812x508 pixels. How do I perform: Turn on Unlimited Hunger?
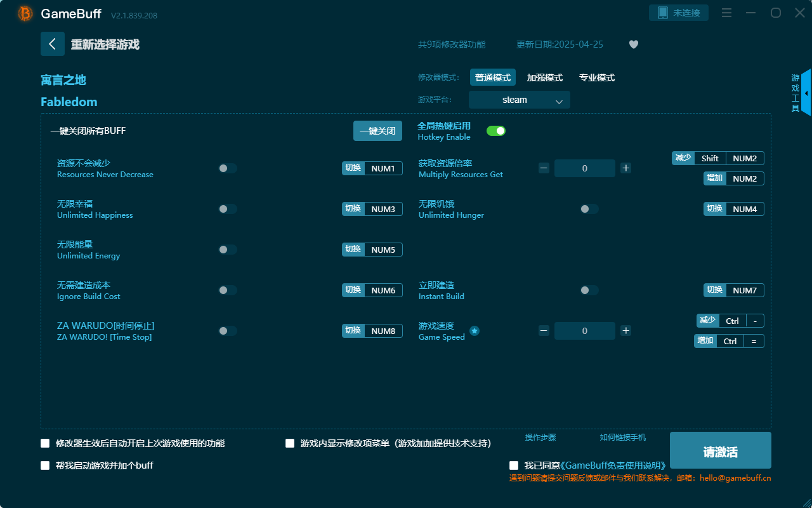point(589,209)
